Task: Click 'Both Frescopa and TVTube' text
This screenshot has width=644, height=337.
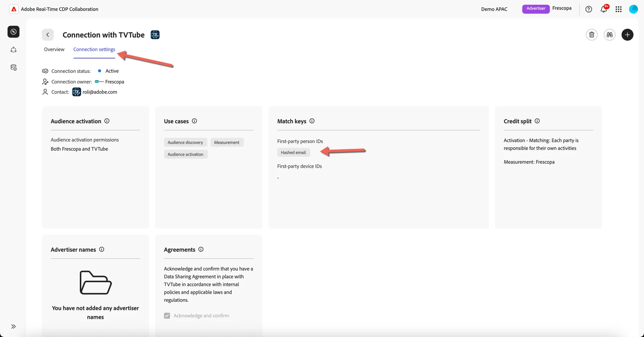Action: pos(79,149)
